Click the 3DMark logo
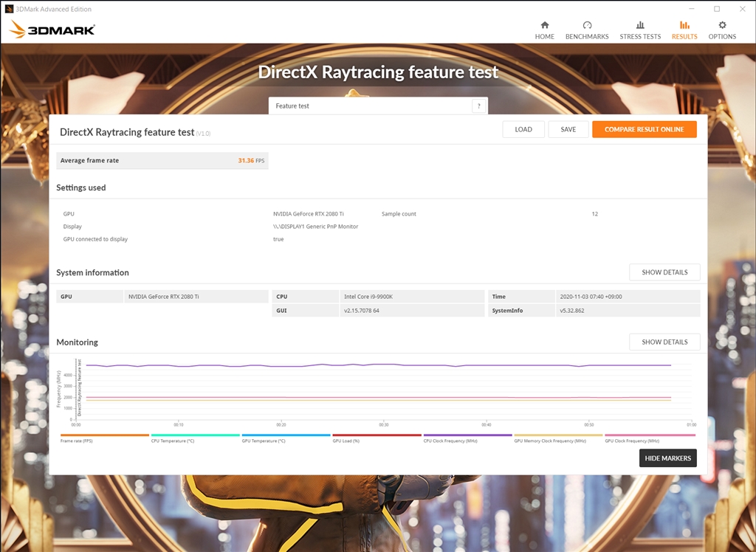The image size is (756, 552). (x=52, y=30)
